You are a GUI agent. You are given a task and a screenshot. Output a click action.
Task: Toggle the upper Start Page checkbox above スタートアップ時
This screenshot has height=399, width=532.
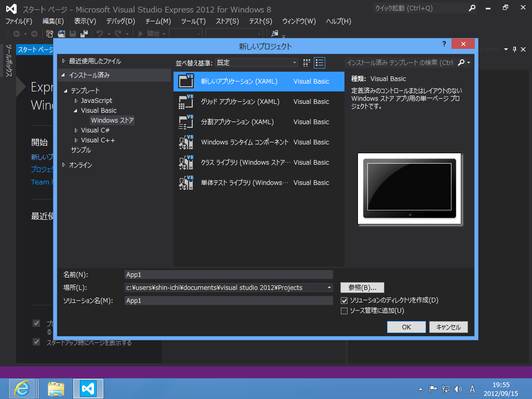[36, 323]
